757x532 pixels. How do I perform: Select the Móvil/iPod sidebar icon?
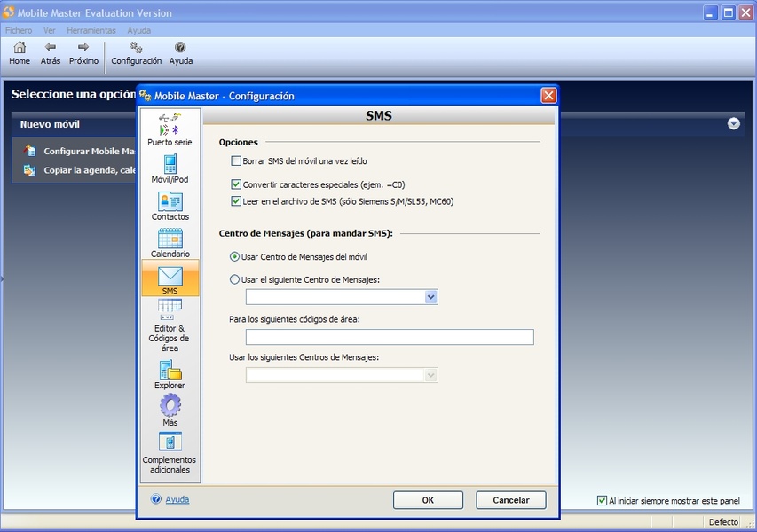(x=170, y=165)
